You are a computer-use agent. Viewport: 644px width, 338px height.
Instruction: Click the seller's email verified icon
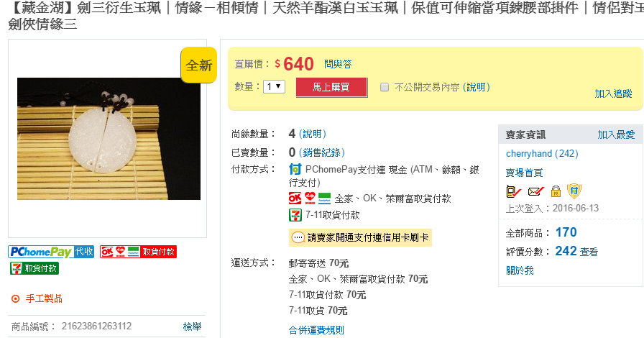[535, 191]
